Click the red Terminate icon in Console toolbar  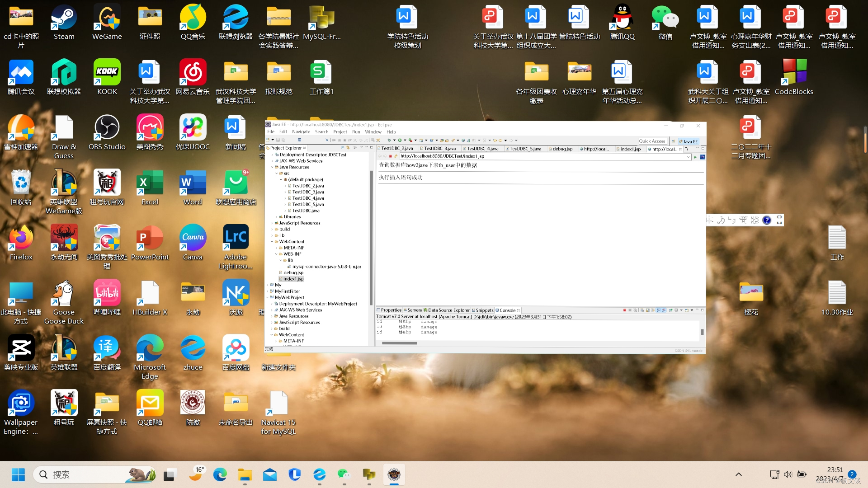[625, 310]
